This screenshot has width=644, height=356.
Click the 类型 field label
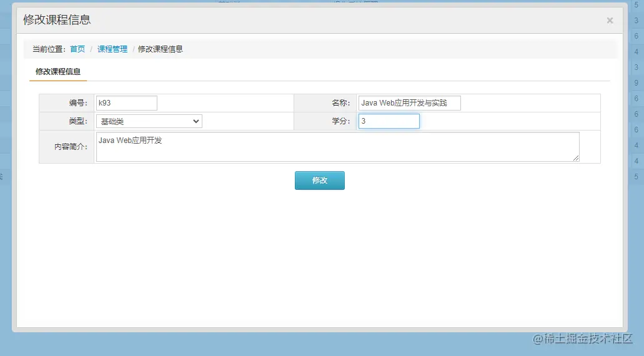78,121
